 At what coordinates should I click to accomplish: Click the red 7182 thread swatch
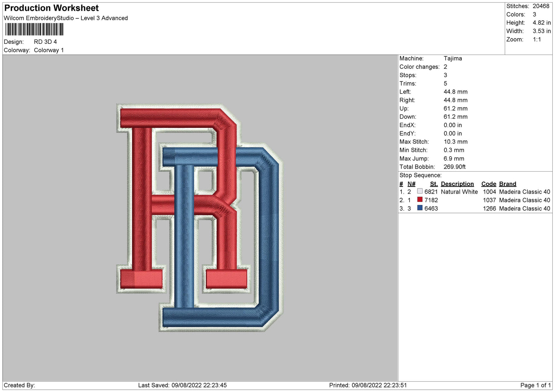click(420, 200)
